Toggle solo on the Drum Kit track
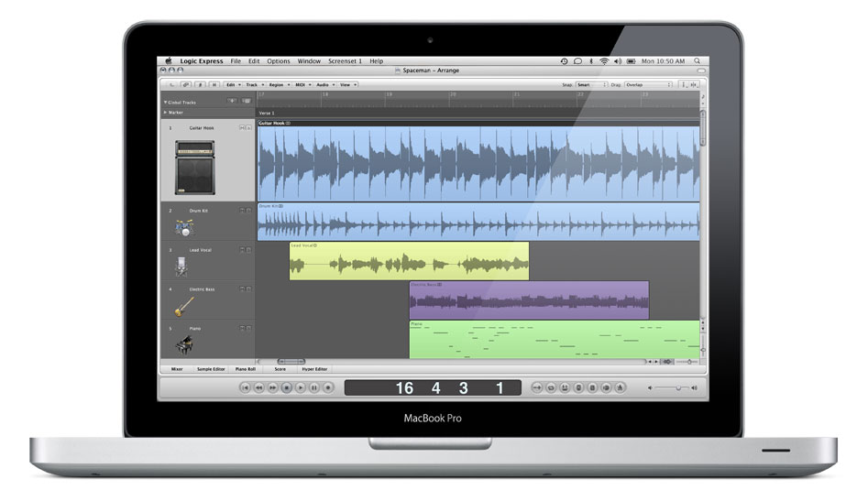 [247, 211]
